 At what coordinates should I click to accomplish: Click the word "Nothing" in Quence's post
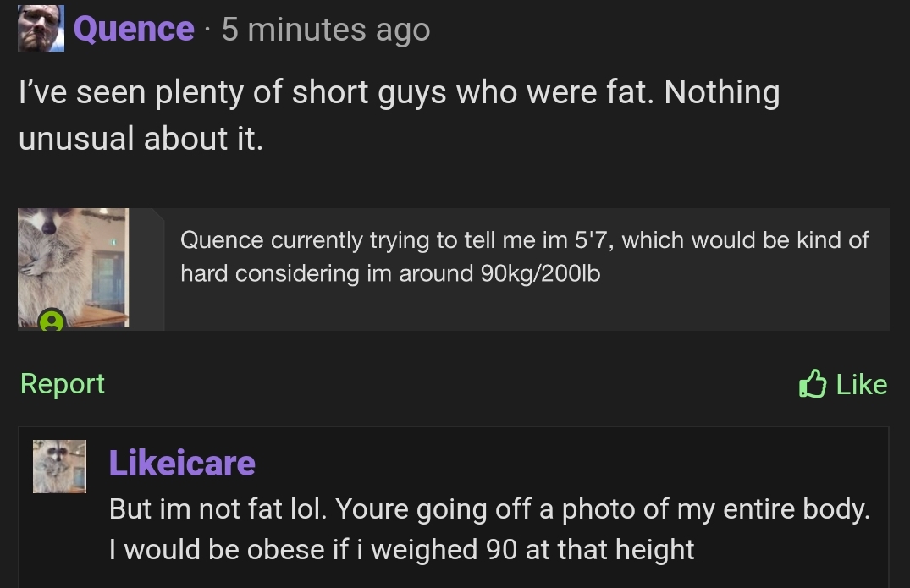point(722,92)
